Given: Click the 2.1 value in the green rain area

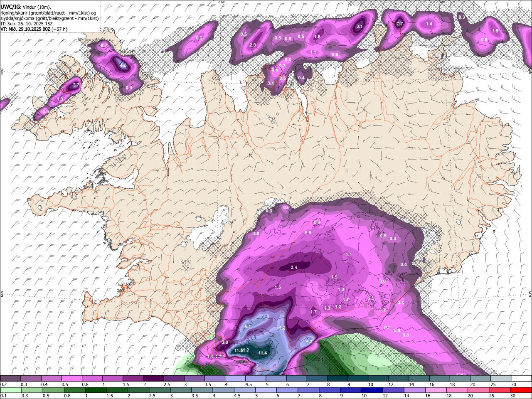Looking at the screenshot, I should (320, 359).
